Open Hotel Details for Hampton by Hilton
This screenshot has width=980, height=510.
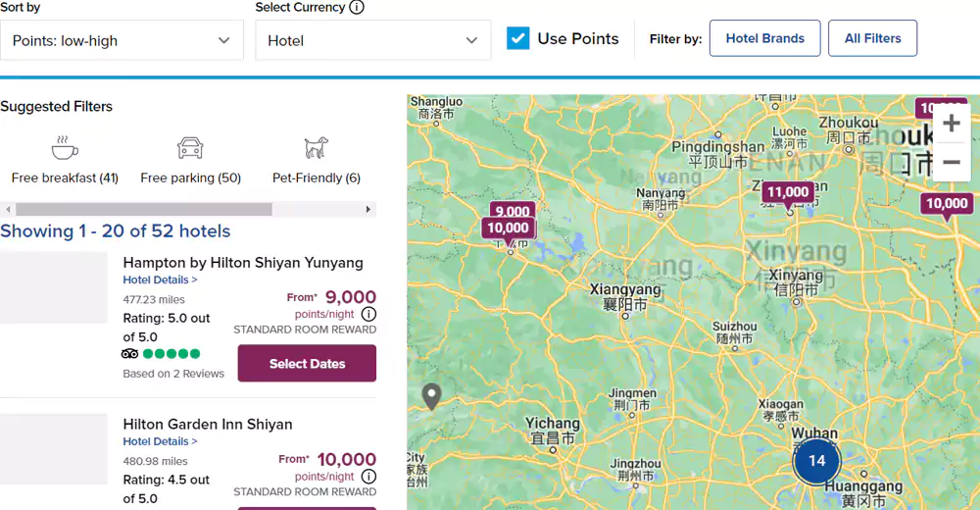[x=160, y=280]
